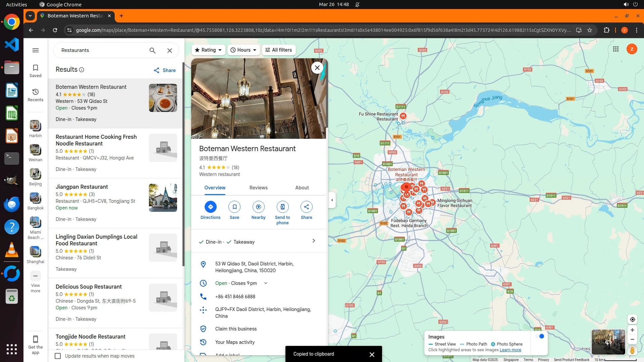Switch to the About tab
This screenshot has width=644, height=362.
(302, 188)
